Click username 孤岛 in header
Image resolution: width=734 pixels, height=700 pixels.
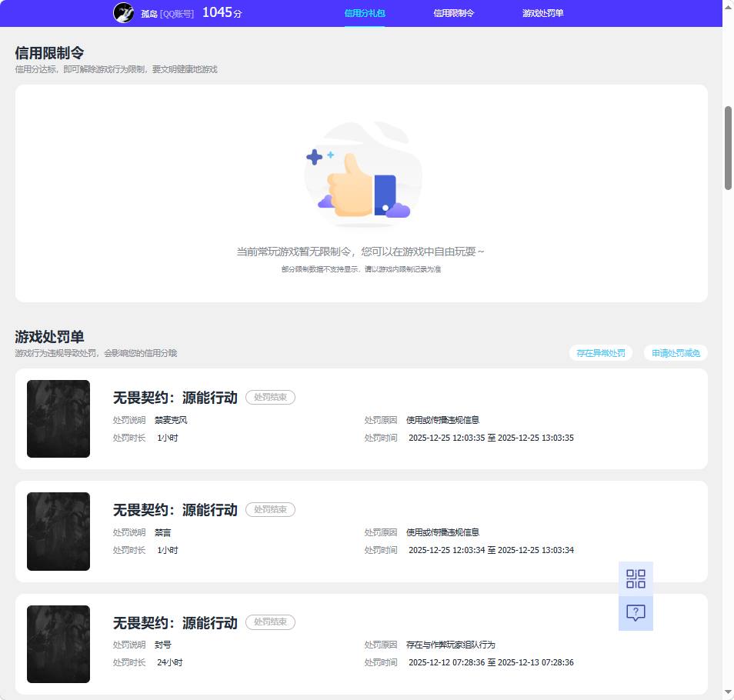coord(148,14)
